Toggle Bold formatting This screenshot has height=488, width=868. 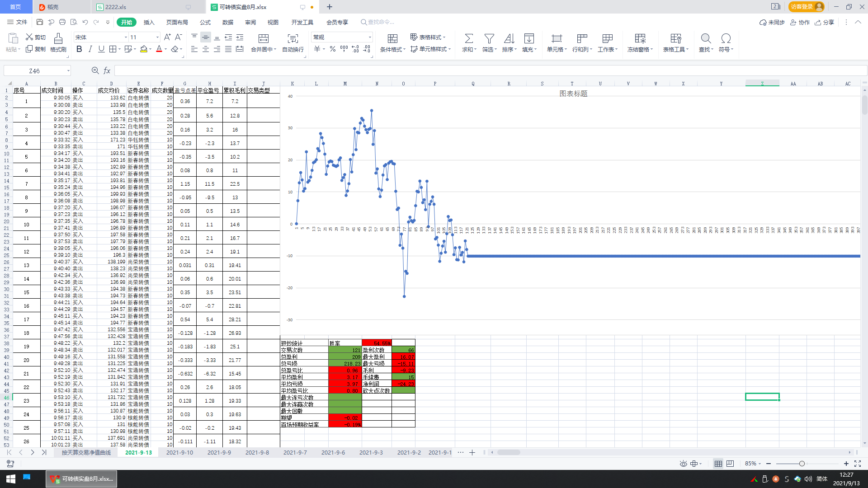(79, 49)
